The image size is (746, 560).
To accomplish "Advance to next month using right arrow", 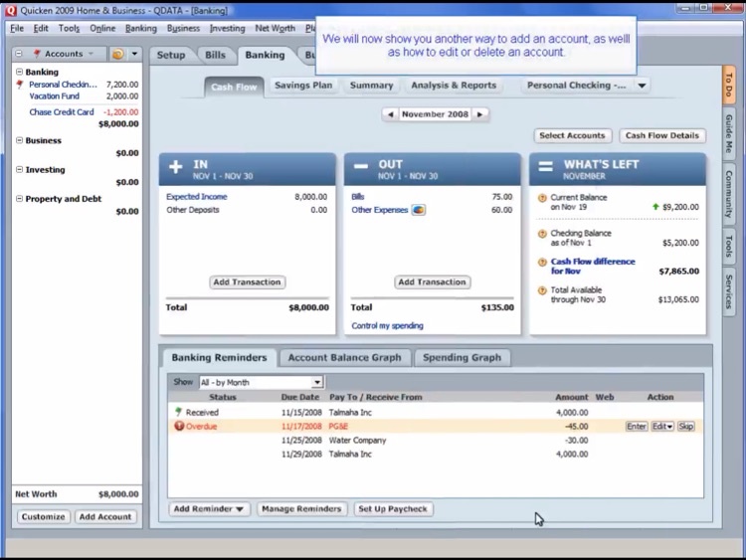I will [480, 114].
